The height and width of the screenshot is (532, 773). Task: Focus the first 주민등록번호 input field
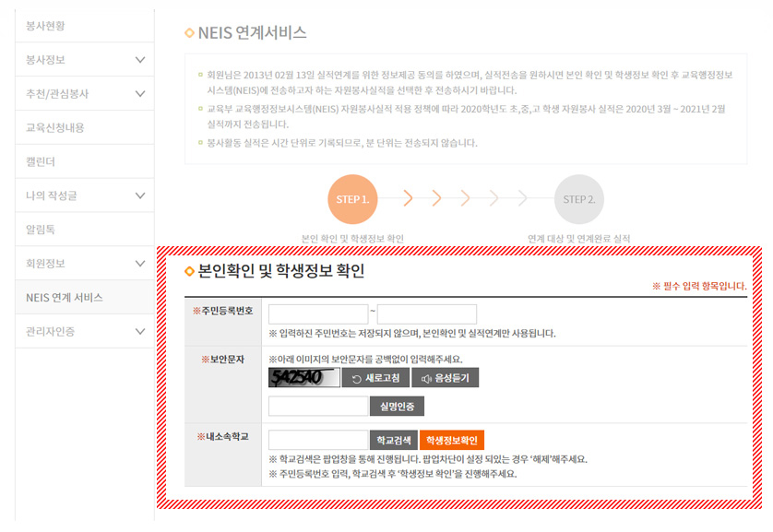tap(318, 314)
